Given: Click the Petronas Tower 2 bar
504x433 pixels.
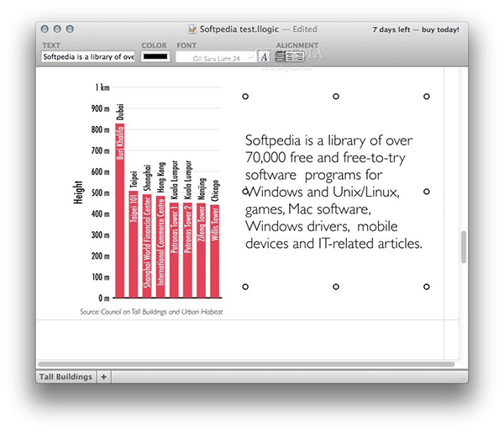Looking at the screenshot, I should [187, 251].
